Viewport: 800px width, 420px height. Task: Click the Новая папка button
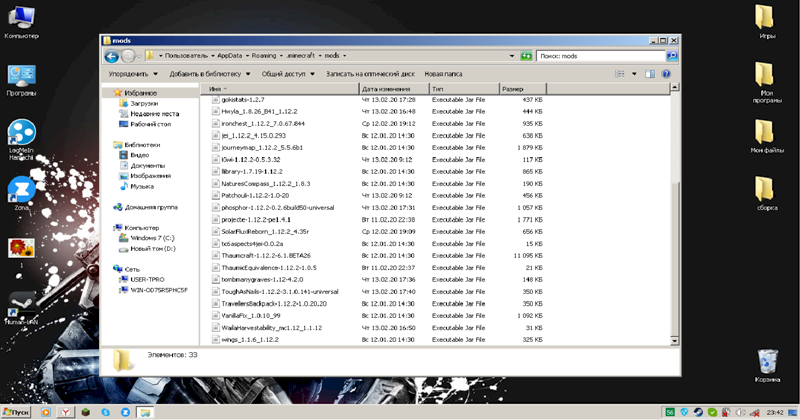pos(443,74)
